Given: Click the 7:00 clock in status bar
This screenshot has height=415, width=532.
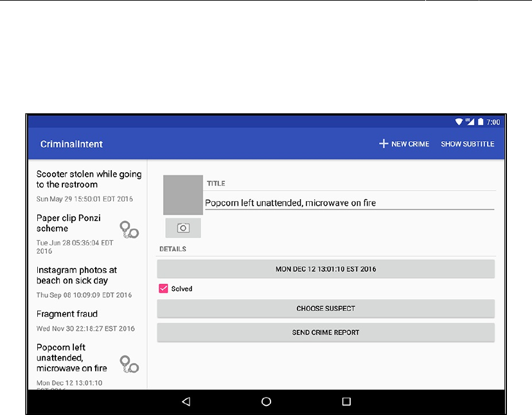Looking at the screenshot, I should pyautogui.click(x=493, y=122).
